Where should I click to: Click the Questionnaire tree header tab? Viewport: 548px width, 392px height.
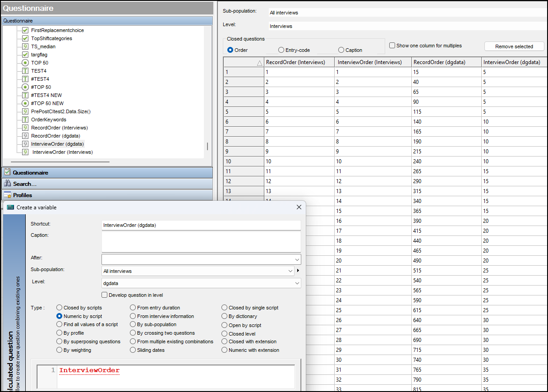(107, 20)
